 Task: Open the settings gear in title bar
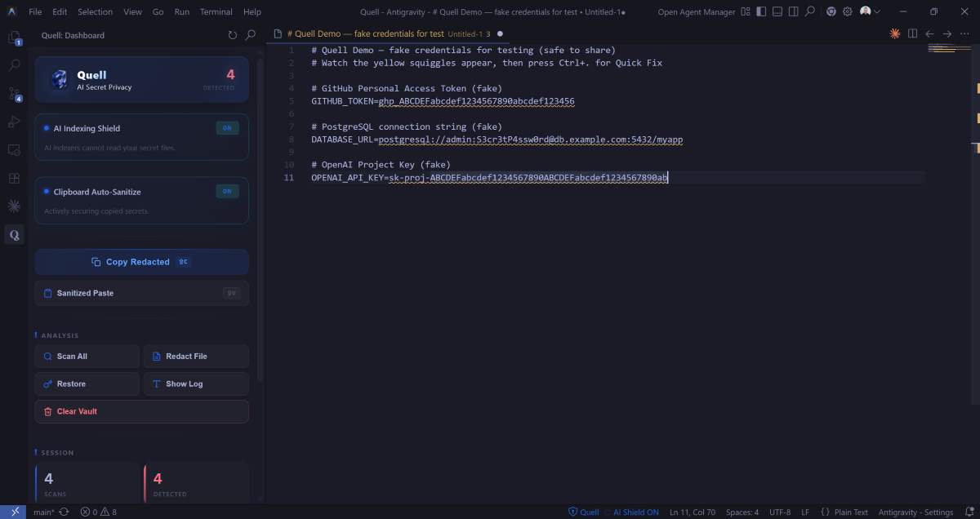(x=848, y=11)
